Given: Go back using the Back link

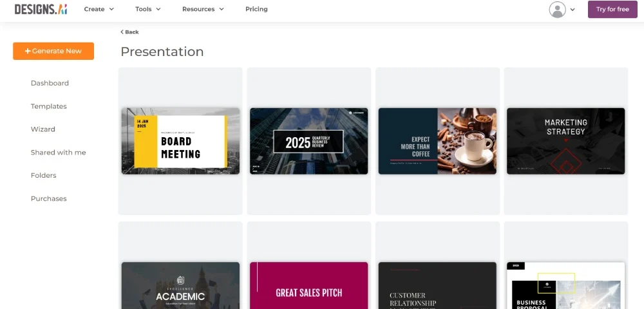Looking at the screenshot, I should tap(129, 32).
